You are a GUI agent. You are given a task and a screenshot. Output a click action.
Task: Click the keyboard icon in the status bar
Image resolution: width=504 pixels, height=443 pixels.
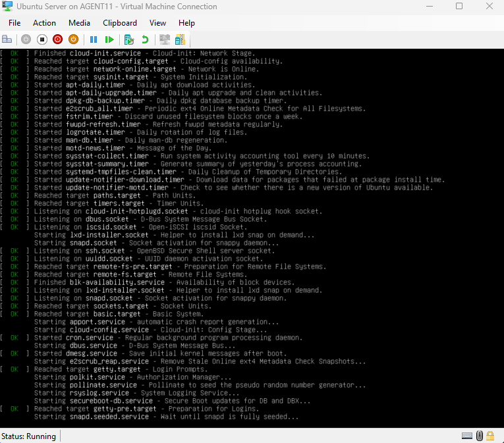pyautogui.click(x=467, y=436)
